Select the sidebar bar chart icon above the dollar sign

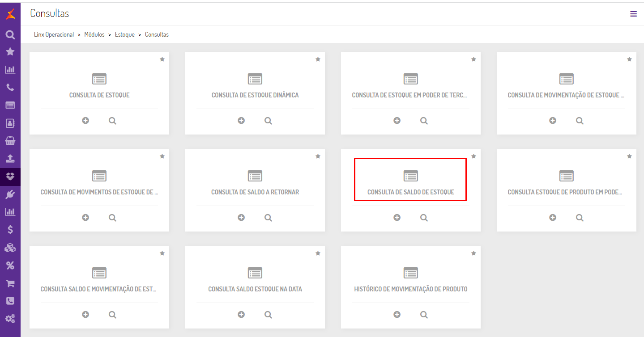point(10,212)
